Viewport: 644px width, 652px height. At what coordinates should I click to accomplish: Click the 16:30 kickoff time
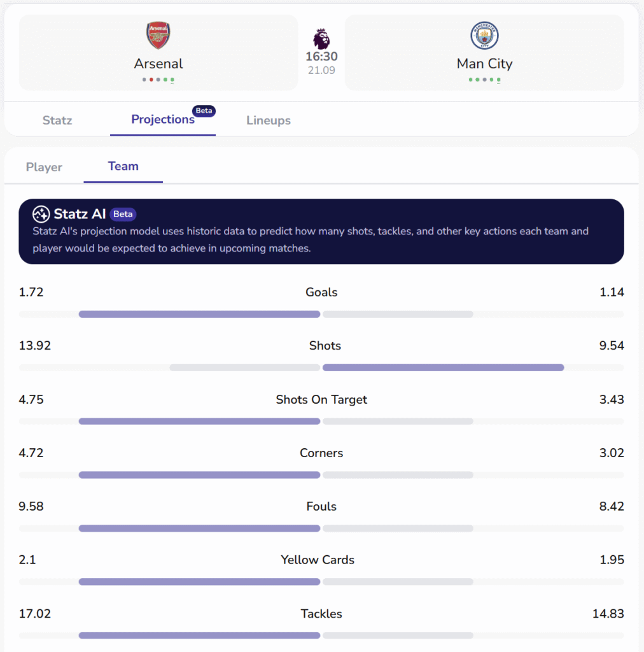(321, 56)
